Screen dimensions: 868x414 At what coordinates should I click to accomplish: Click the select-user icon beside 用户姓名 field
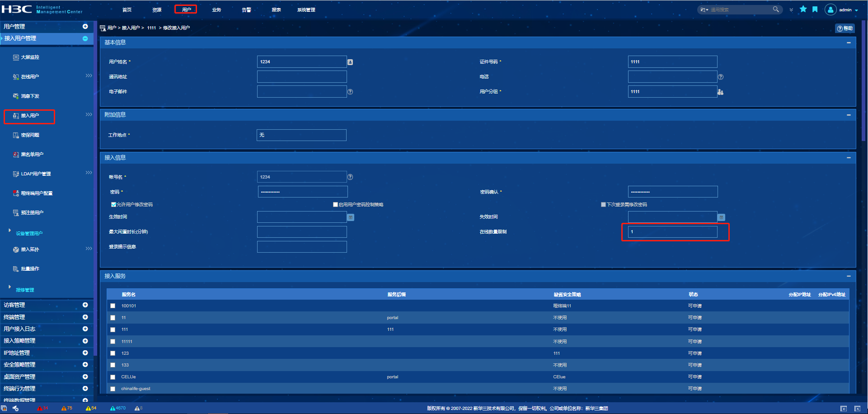coord(350,62)
